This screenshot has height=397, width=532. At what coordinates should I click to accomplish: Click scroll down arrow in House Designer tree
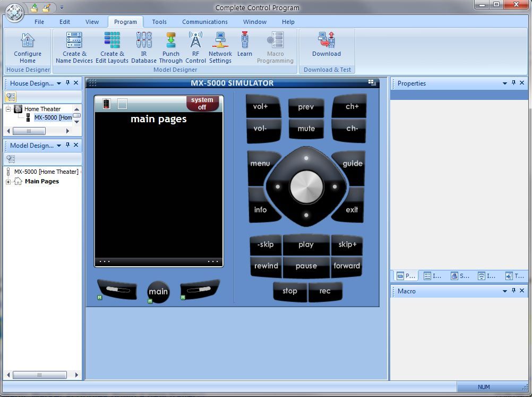coord(76,122)
